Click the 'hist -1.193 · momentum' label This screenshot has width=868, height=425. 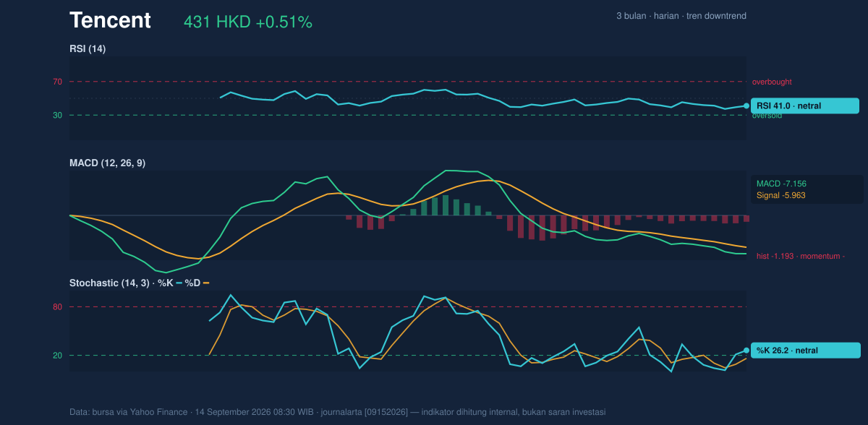point(801,256)
